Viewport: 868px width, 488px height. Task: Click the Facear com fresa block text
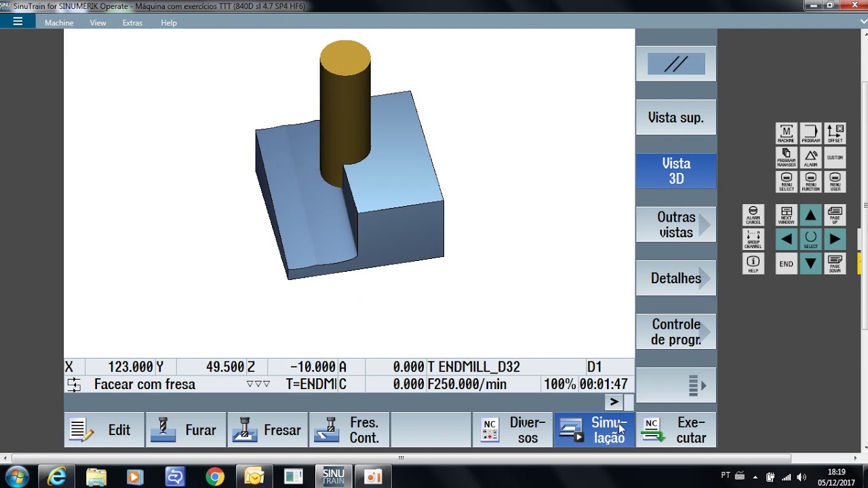(x=144, y=384)
